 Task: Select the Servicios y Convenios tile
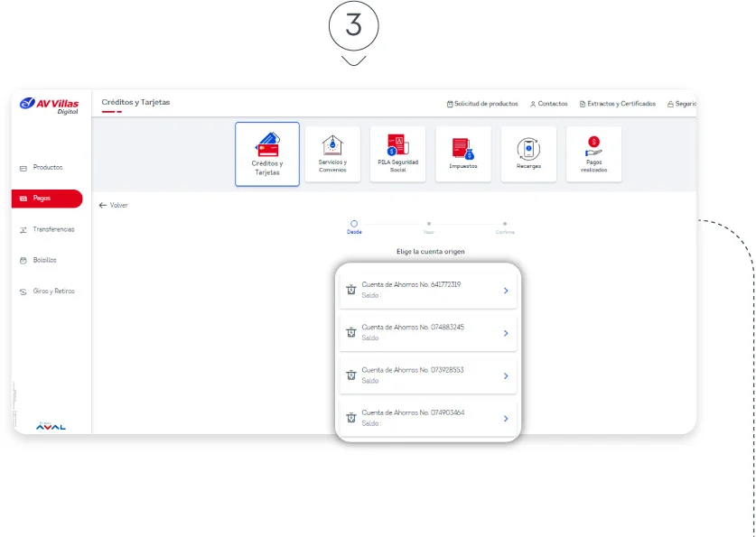coord(332,154)
